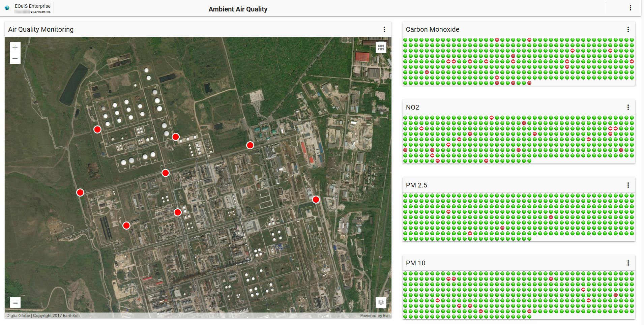Open the dashboard's top-right options menu
Image resolution: width=644 pixels, height=325 pixels.
point(630,8)
